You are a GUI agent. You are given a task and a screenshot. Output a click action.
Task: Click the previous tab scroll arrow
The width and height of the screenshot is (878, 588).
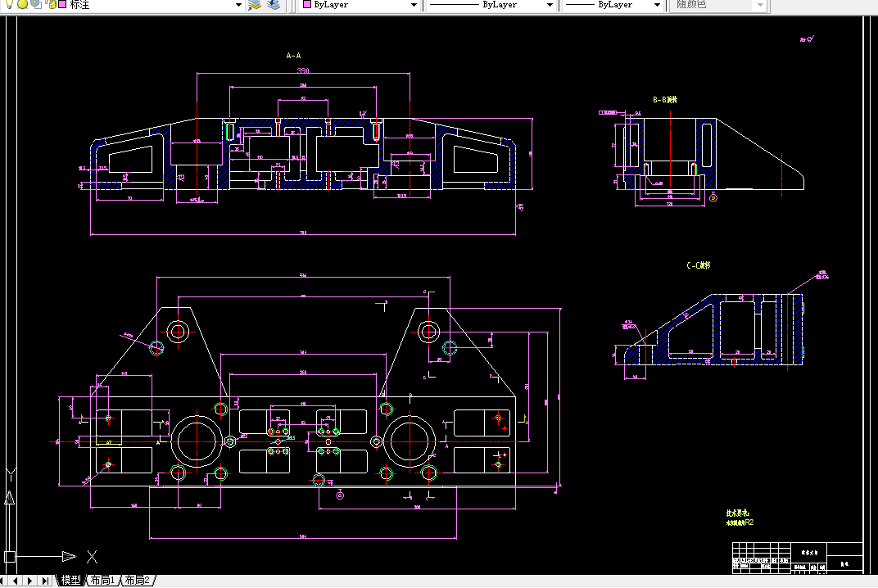[x=16, y=581]
